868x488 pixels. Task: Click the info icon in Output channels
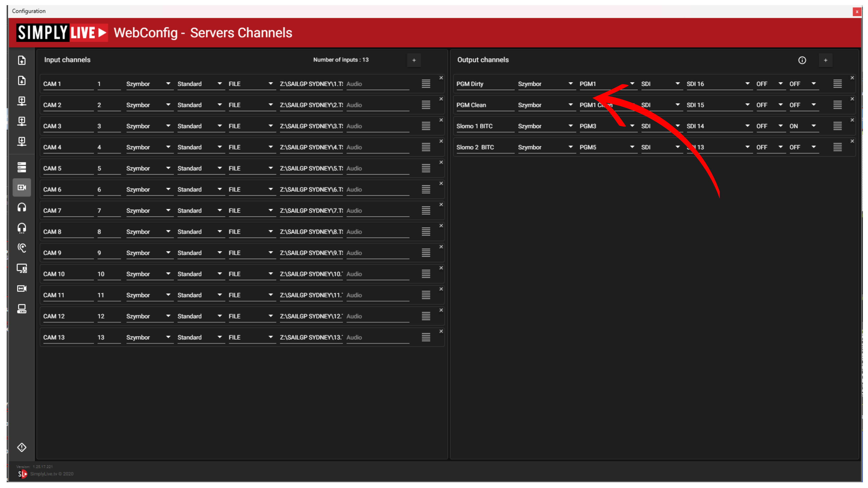point(802,60)
